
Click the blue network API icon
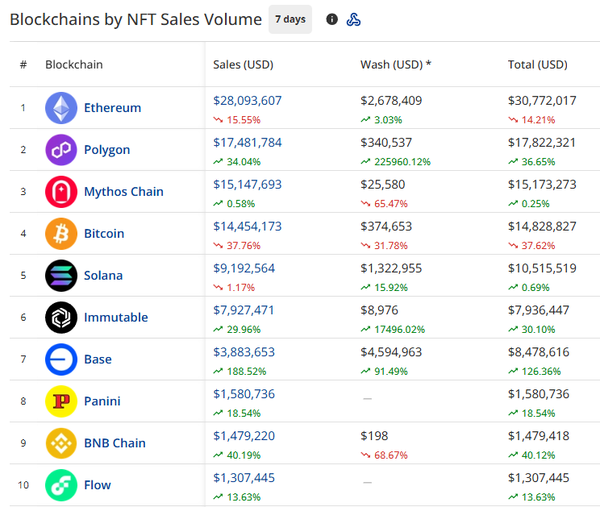pyautogui.click(x=354, y=19)
